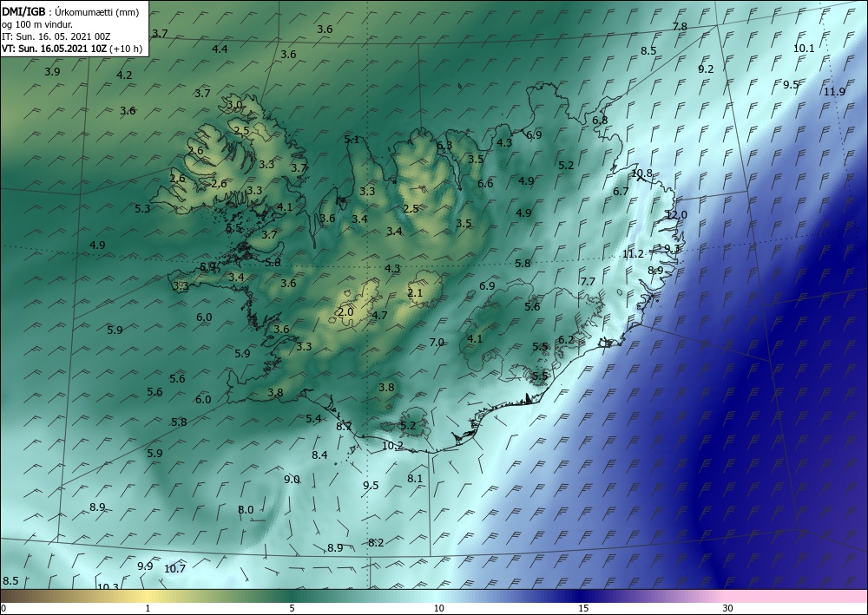
Task: Click the 5.3 value on the map
Action: tap(142, 208)
